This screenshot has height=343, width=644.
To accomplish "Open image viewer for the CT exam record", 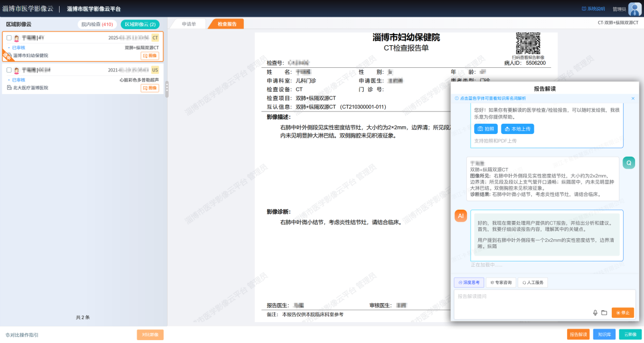I will coord(150,55).
